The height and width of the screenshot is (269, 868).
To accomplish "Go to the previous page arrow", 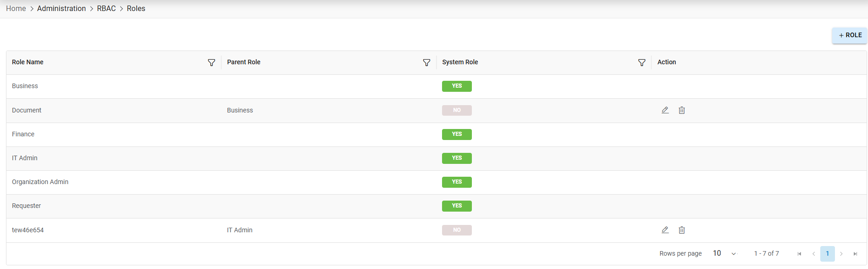I will click(x=813, y=254).
